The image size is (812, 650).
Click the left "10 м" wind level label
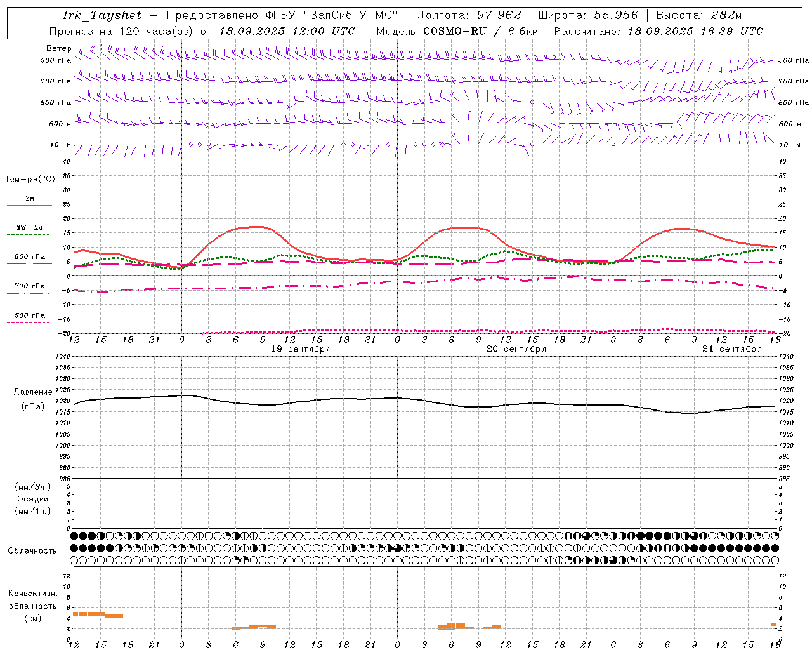tap(60, 145)
